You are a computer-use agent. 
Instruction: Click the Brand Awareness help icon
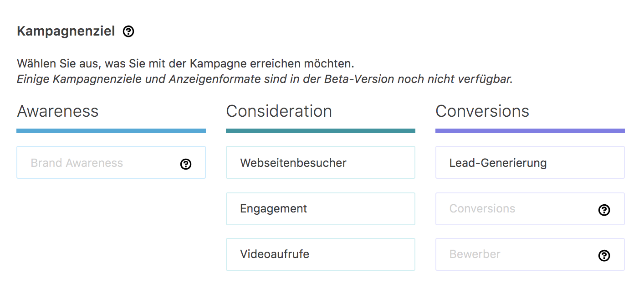coord(186,164)
